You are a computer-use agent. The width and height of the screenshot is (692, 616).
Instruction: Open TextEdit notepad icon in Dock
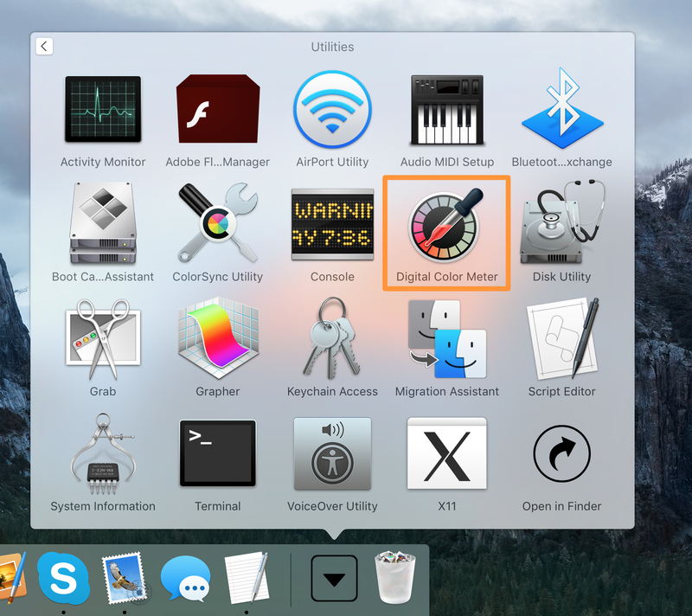[247, 577]
